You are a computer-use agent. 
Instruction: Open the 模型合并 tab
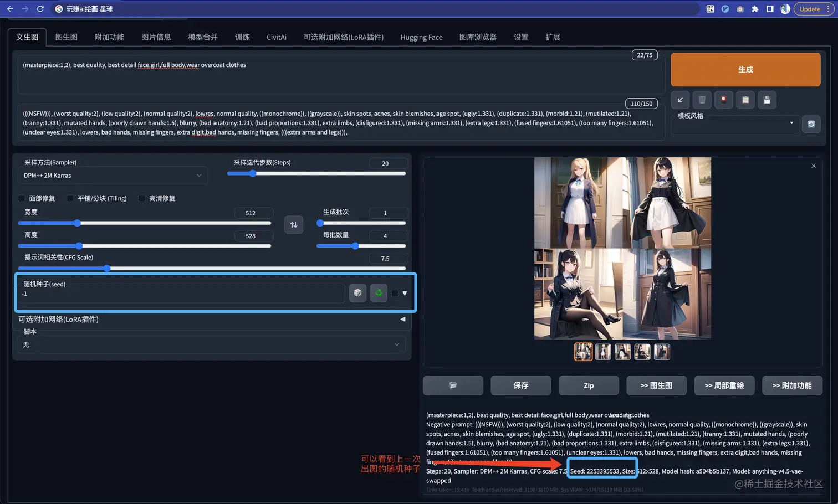203,37
